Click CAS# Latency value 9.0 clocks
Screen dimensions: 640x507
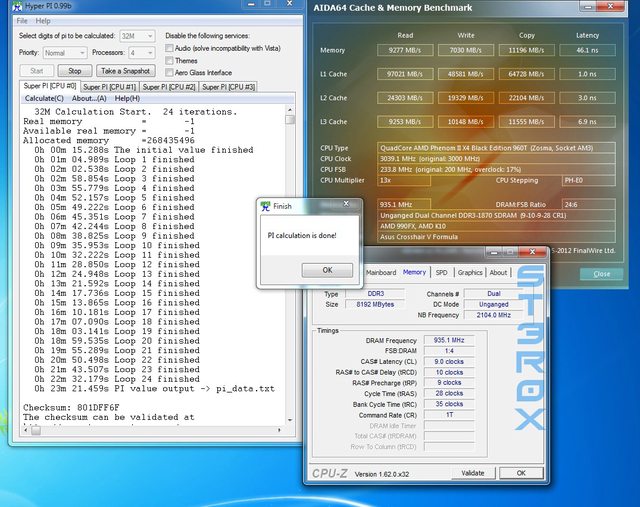tap(449, 362)
